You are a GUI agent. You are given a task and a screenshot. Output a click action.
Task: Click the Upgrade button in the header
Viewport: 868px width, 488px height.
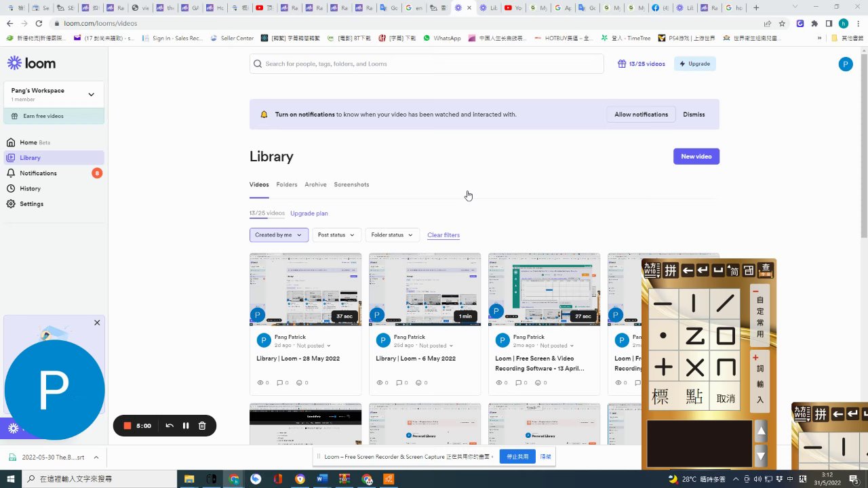(694, 64)
